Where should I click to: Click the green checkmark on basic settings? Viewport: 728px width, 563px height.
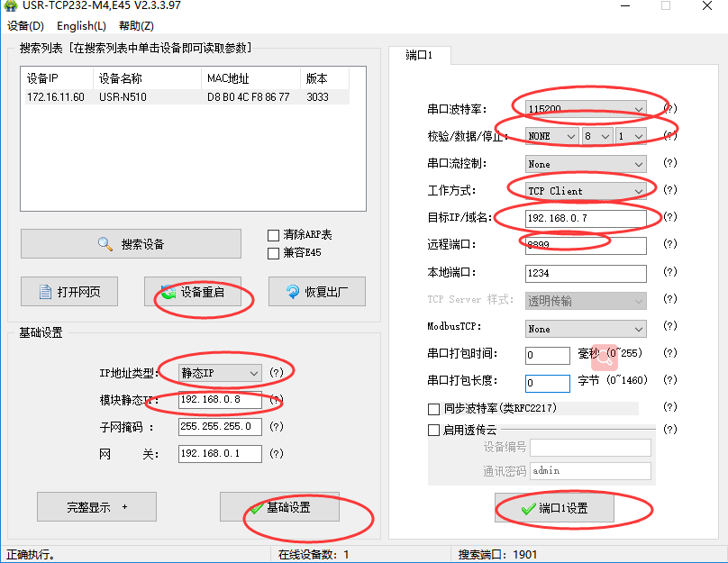255,508
